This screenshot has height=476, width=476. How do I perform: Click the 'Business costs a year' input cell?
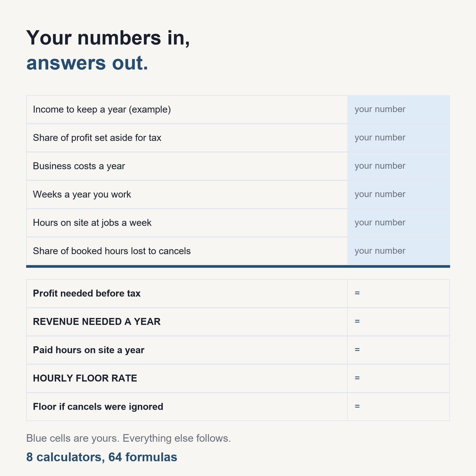(399, 166)
